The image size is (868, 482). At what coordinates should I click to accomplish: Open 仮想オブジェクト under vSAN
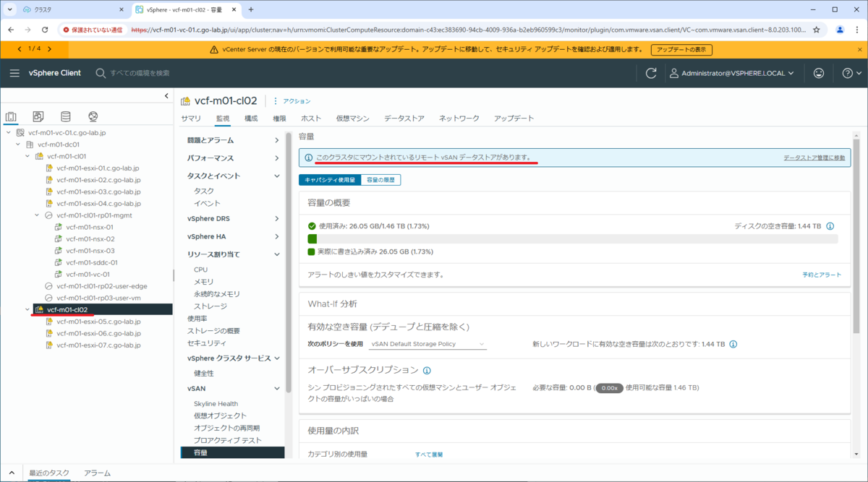220,416
